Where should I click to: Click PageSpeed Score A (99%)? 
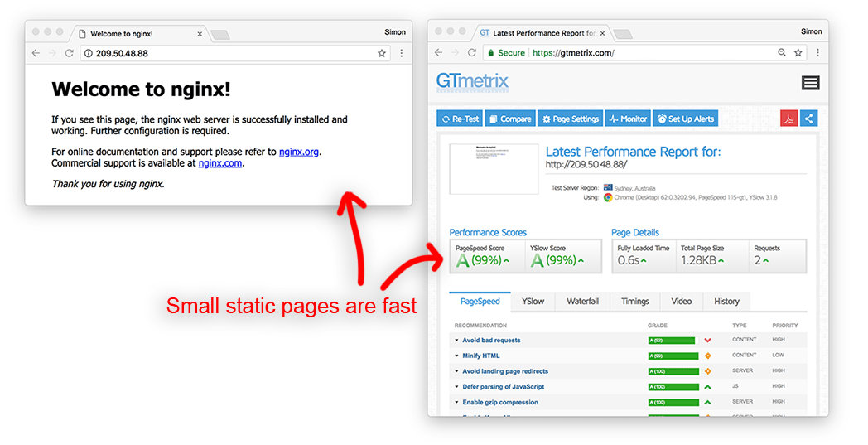(483, 260)
